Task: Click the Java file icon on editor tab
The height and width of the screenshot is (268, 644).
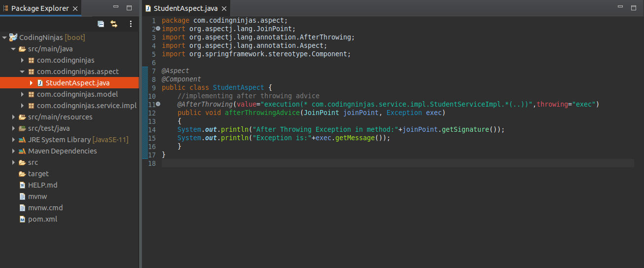Action: point(148,9)
